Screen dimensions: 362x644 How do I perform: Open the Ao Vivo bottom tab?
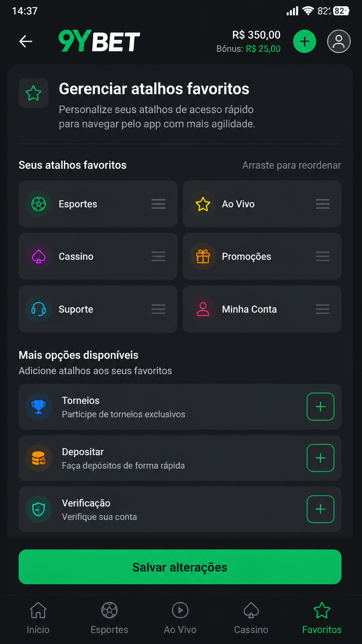[180, 618]
